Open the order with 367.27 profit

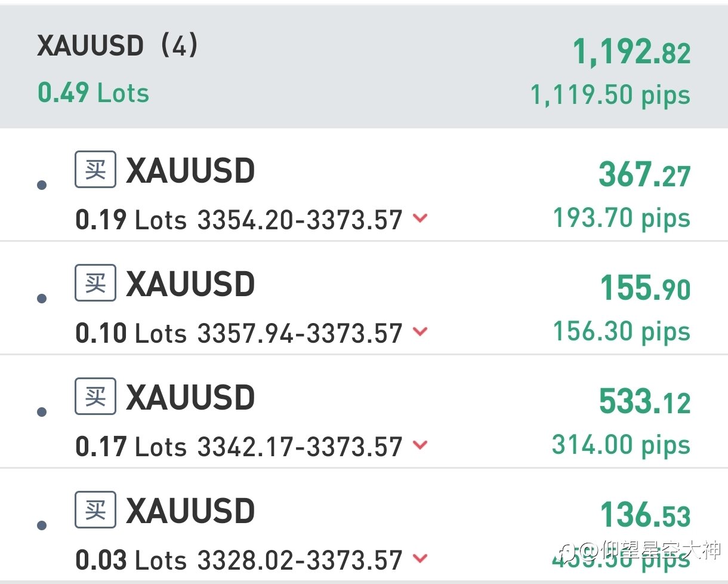click(364, 185)
